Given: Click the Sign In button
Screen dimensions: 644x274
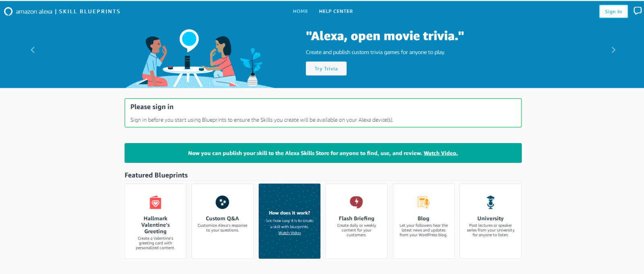Looking at the screenshot, I should pos(613,11).
